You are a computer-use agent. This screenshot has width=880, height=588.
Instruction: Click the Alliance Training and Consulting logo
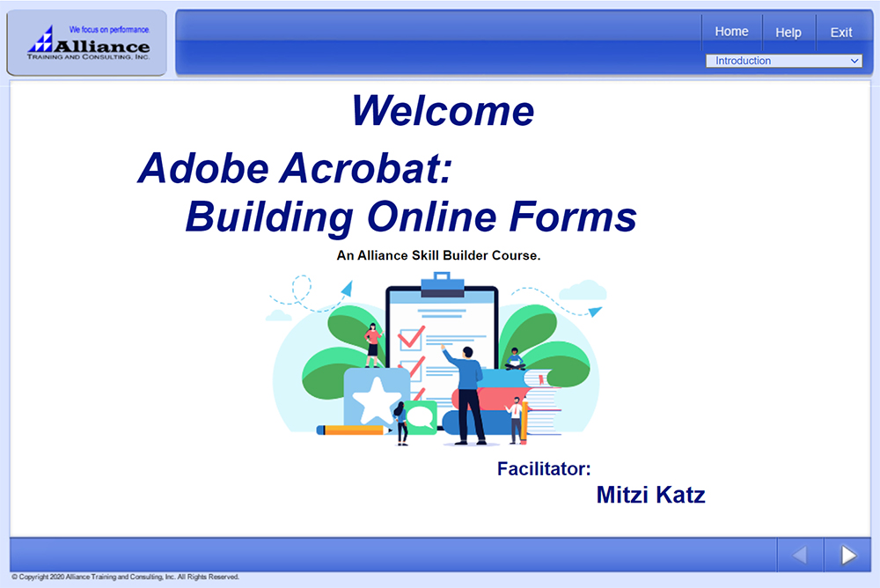[87, 42]
